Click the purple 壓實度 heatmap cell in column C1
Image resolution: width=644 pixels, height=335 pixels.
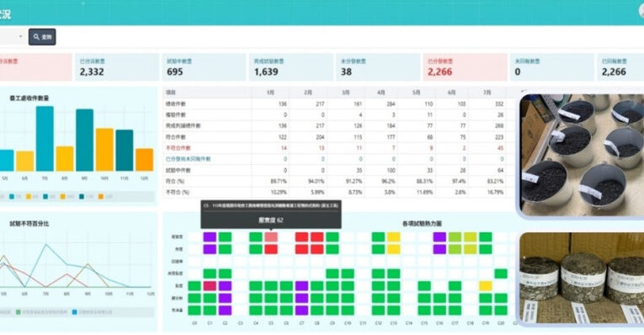(210, 237)
